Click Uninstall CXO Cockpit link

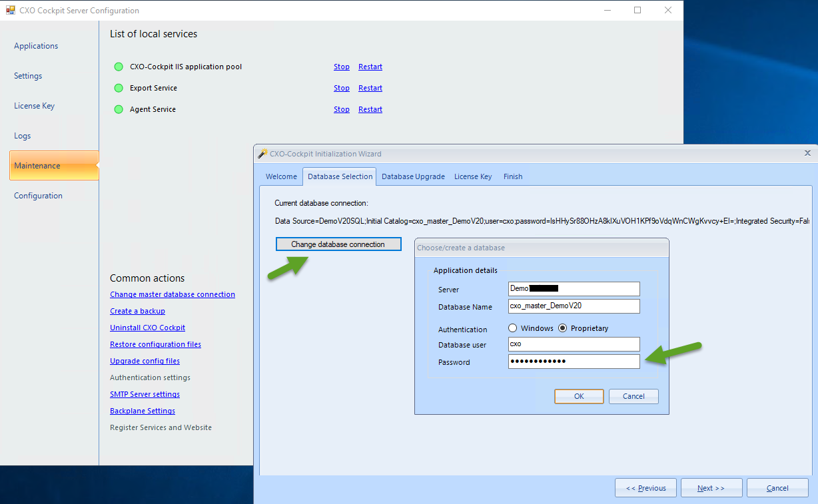147,328
